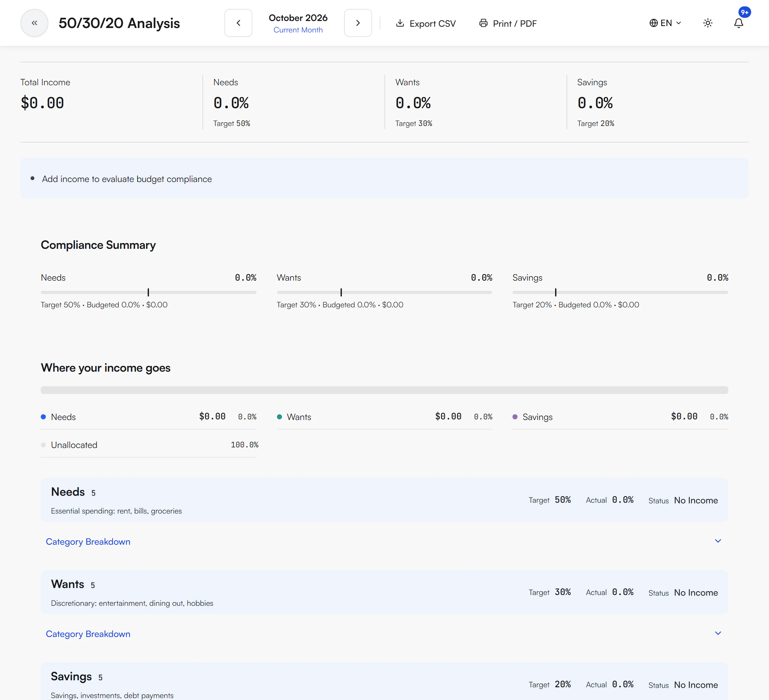Select the Wants section header card

384,592
